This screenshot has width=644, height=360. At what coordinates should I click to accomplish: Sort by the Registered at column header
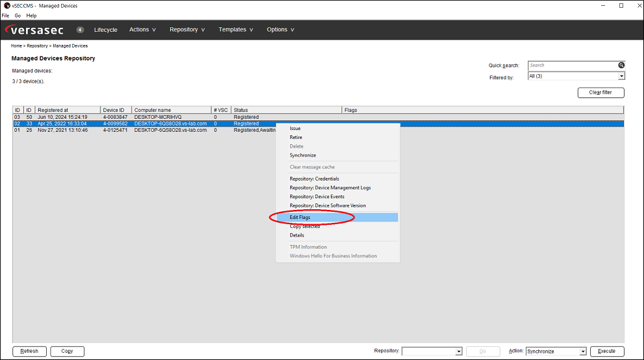pyautogui.click(x=68, y=110)
